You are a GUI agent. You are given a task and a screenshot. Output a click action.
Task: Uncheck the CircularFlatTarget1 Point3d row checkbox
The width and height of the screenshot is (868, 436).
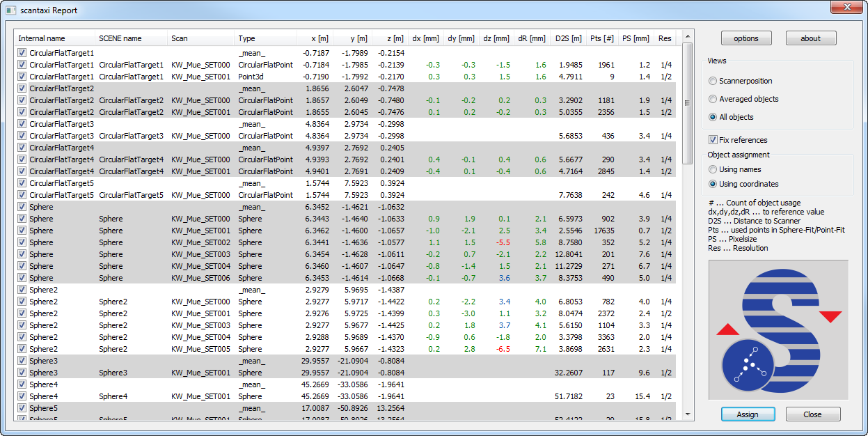22,77
